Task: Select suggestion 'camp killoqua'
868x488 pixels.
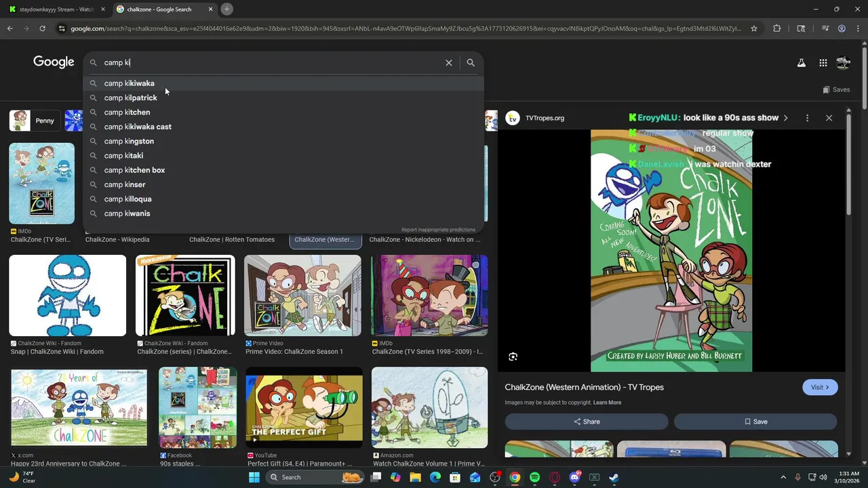Action: pyautogui.click(x=283, y=199)
